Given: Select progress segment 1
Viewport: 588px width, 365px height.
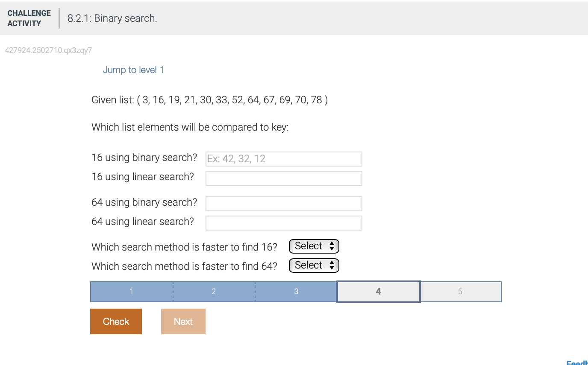Looking at the screenshot, I should click(x=131, y=292).
